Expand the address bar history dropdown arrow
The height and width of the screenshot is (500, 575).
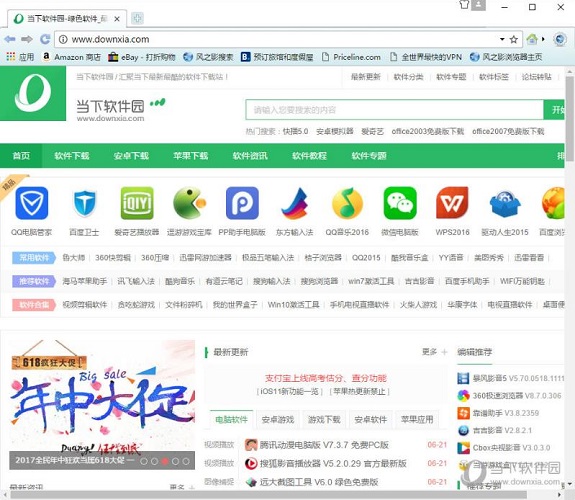(x=502, y=39)
